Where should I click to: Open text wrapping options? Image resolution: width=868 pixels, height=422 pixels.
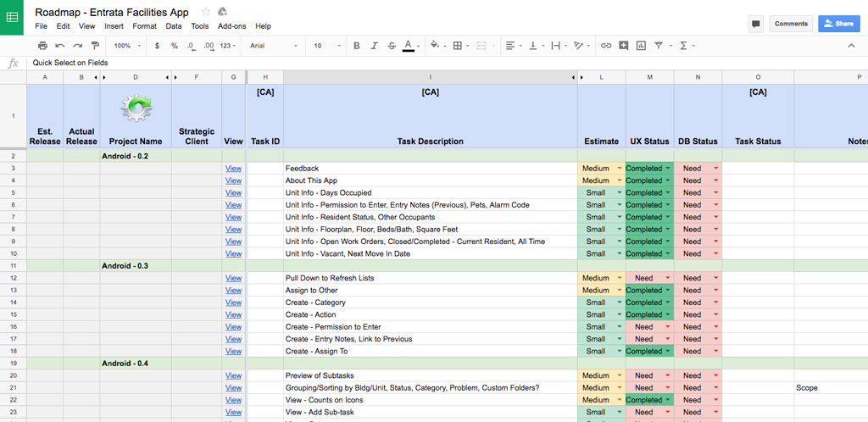(558, 46)
